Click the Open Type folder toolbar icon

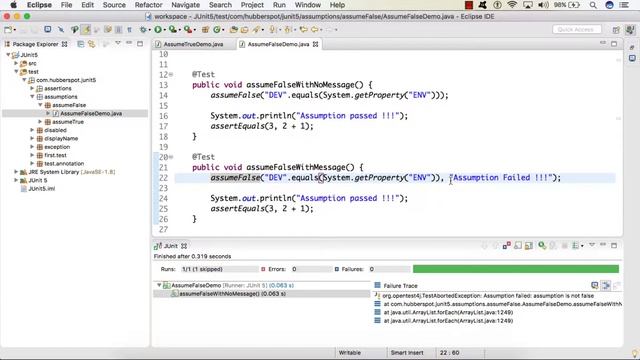pos(233,29)
